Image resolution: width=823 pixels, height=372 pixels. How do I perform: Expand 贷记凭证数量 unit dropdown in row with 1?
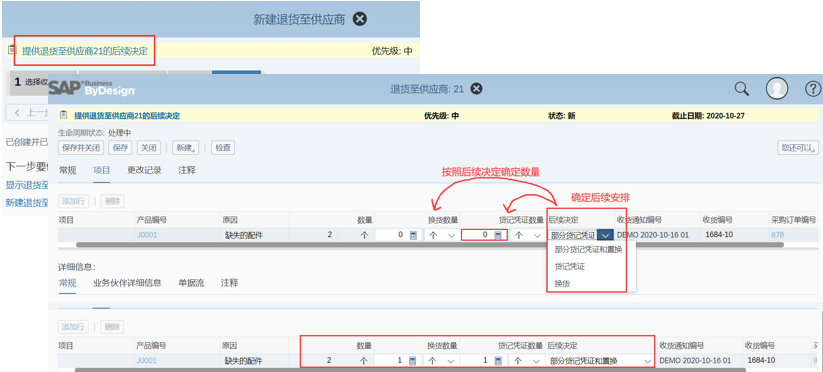(536, 361)
